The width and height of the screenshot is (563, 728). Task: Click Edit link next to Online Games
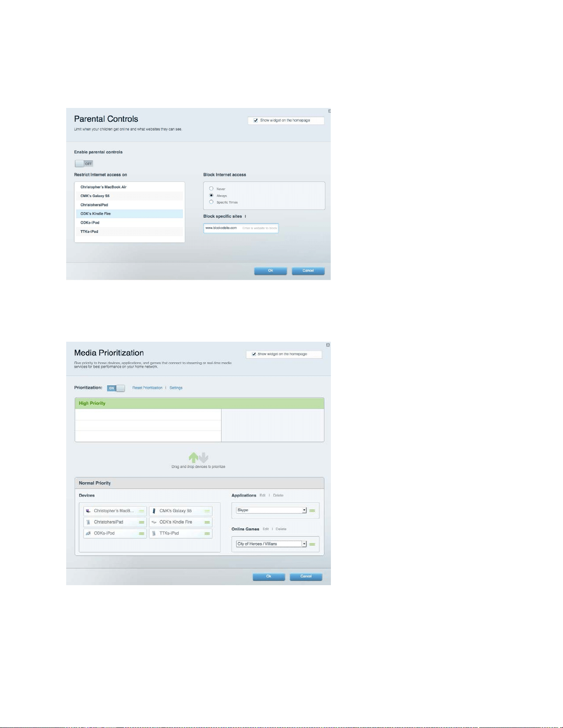(266, 529)
